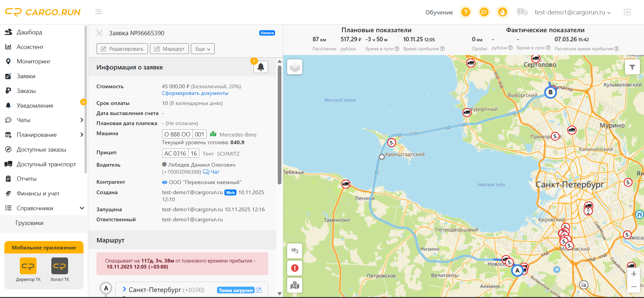Click the map marker view button
This screenshot has height=298, width=644.
pos(295,285)
